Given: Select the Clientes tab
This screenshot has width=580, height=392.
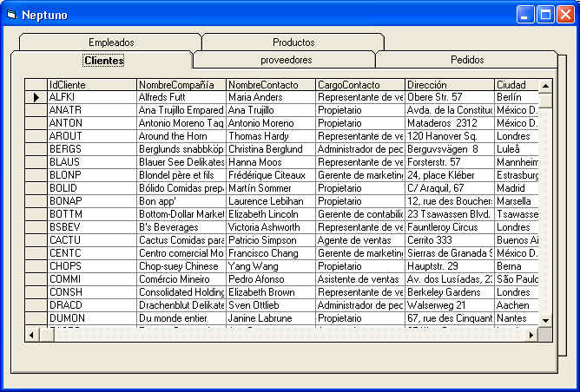Looking at the screenshot, I should [x=103, y=61].
